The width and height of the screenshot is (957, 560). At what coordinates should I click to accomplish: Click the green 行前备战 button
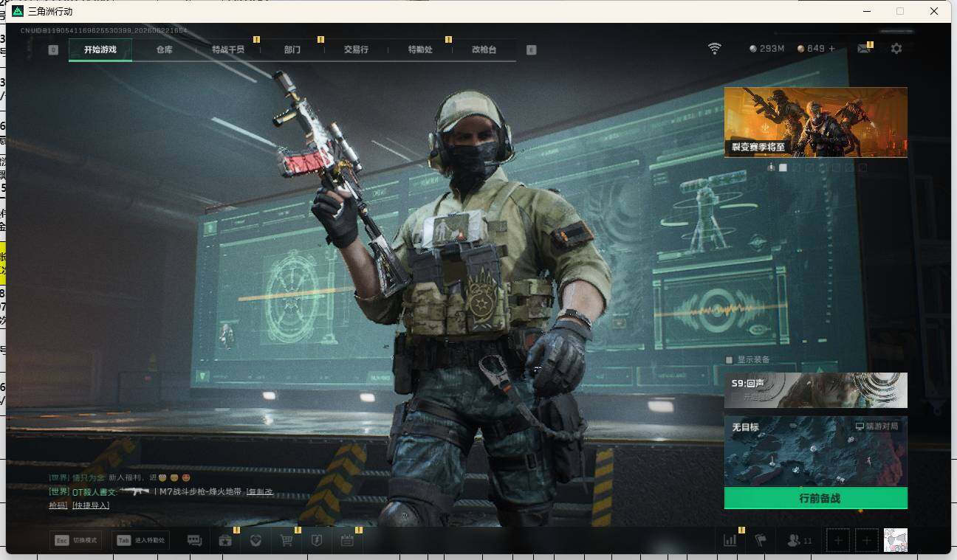coord(815,498)
